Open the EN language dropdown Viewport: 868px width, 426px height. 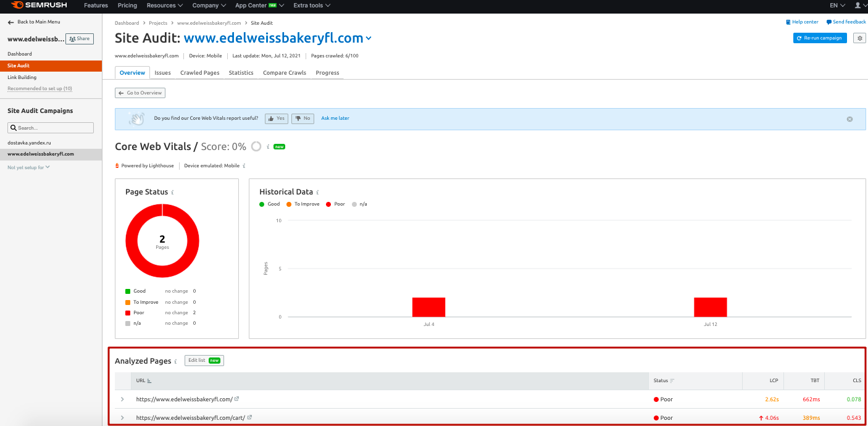click(x=836, y=6)
